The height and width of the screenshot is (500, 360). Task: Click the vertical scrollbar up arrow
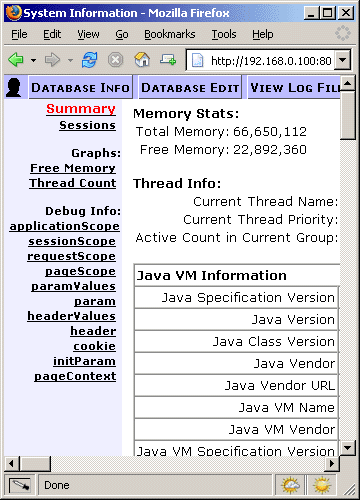point(348,83)
